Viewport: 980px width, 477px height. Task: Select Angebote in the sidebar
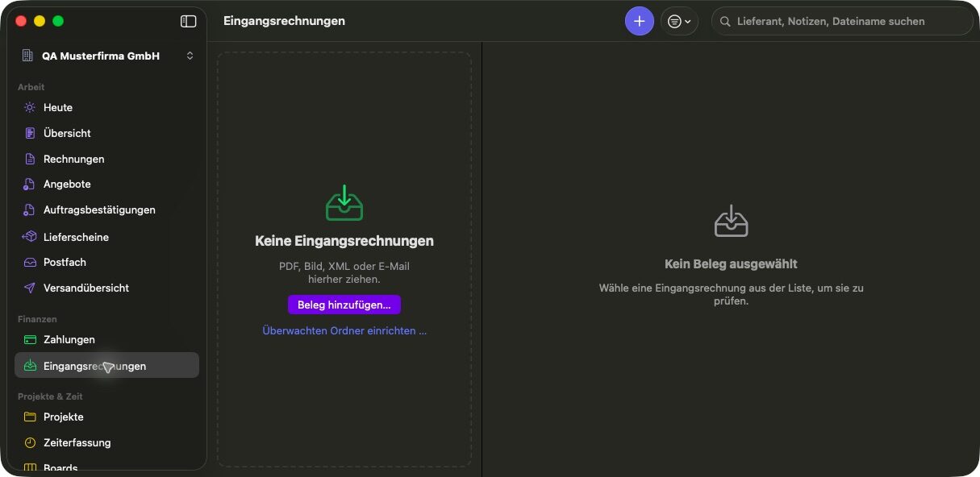(x=106, y=184)
